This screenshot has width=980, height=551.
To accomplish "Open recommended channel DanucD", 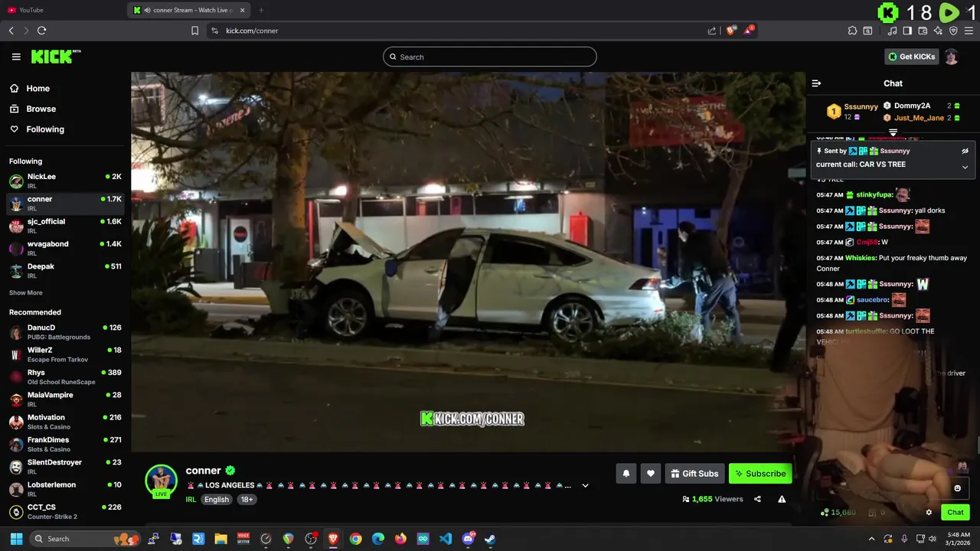I will pos(65,332).
